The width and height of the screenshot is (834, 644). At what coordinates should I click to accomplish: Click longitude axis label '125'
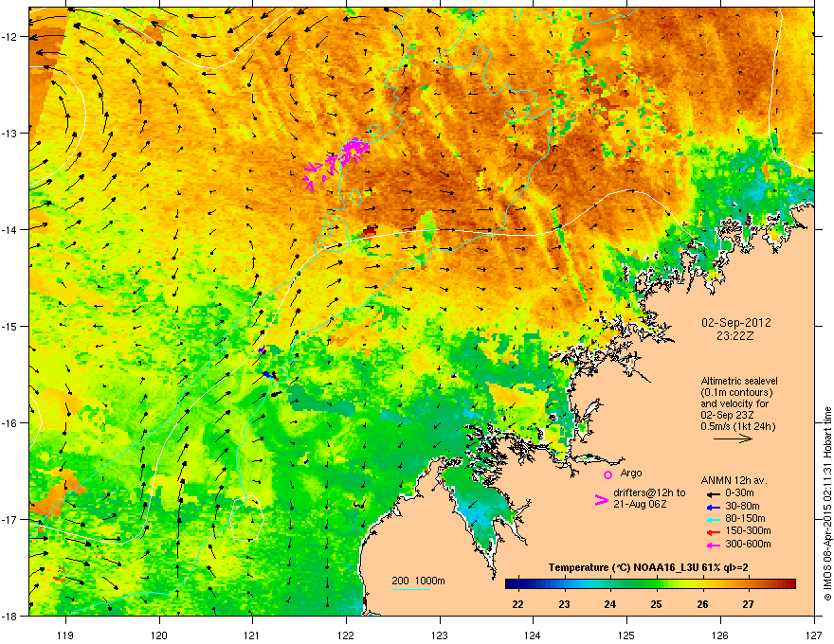click(x=626, y=635)
